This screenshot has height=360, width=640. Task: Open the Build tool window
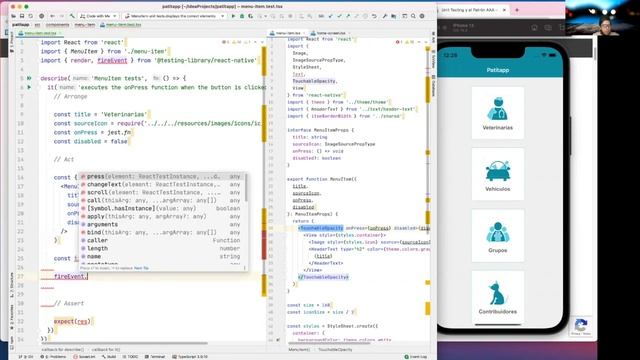109,357
